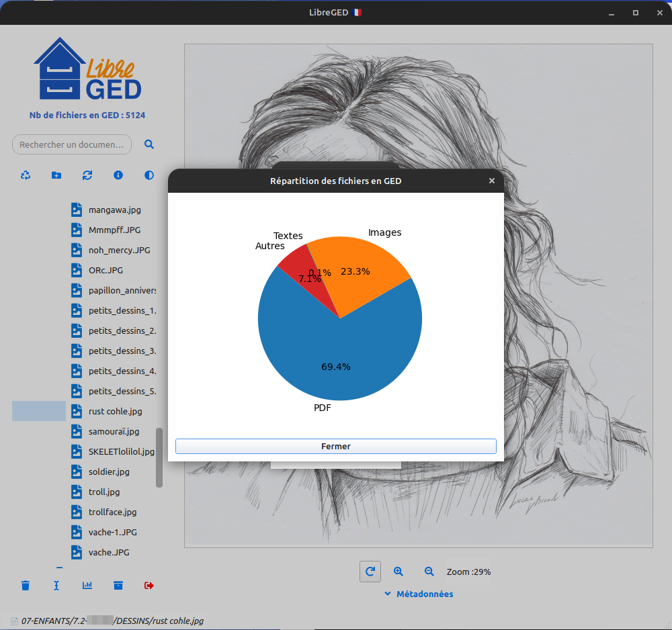The height and width of the screenshot is (630, 672).
Task: Click the add folder icon
Action: (x=56, y=175)
